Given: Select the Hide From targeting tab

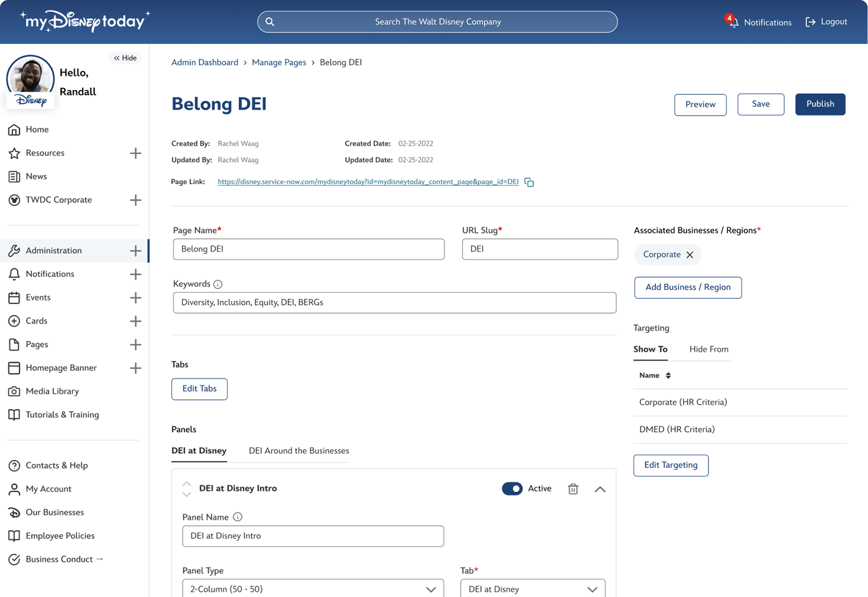Looking at the screenshot, I should click(x=709, y=349).
